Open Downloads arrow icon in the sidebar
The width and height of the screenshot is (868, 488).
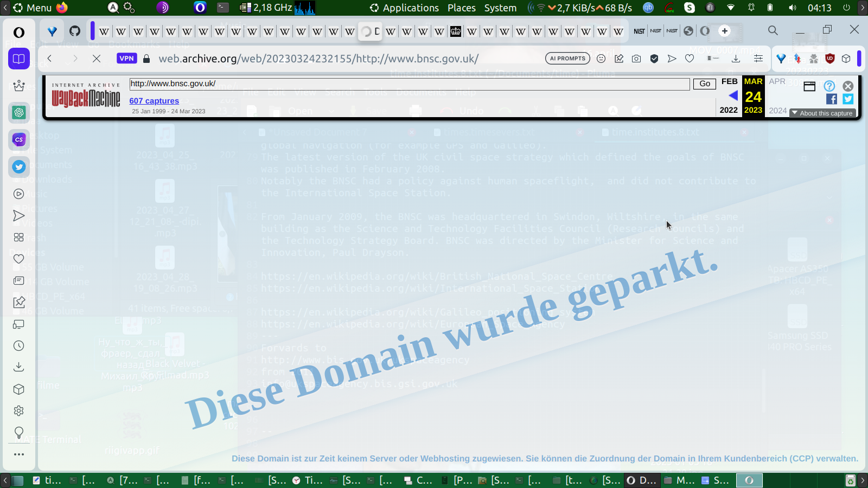[x=19, y=368]
